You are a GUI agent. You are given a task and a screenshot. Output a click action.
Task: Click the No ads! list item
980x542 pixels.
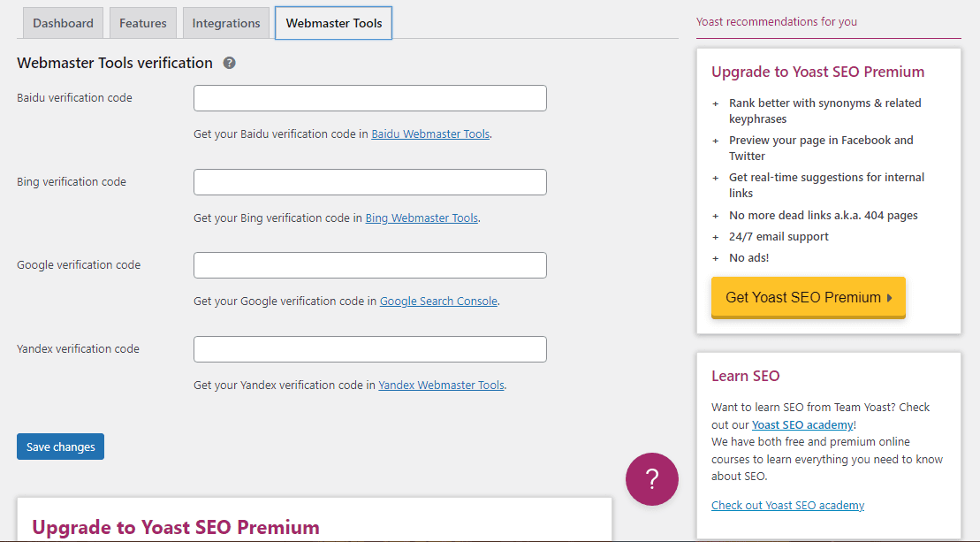pos(748,257)
